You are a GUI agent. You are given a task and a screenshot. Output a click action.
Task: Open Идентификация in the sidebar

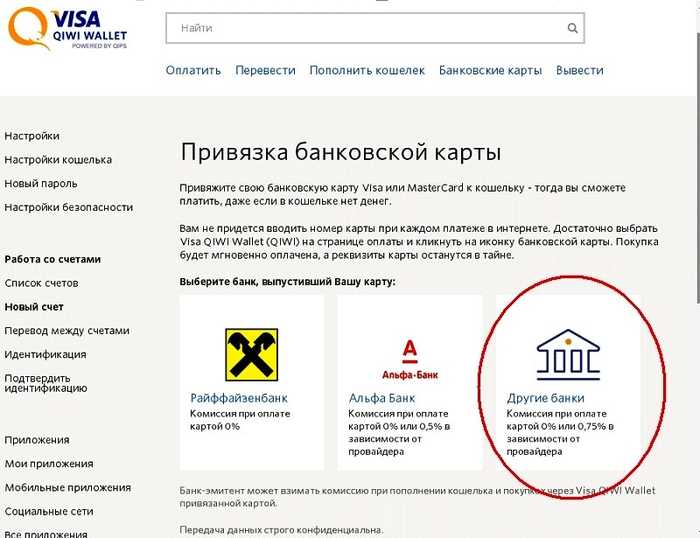point(45,354)
